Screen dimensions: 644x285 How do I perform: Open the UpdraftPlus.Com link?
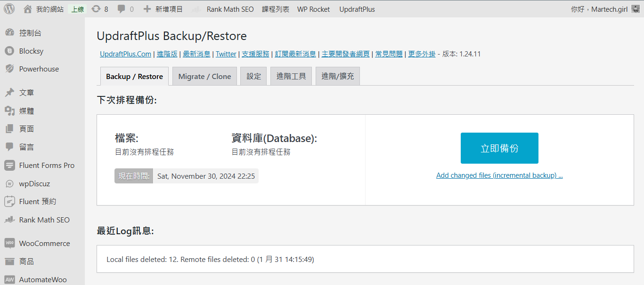[125, 54]
